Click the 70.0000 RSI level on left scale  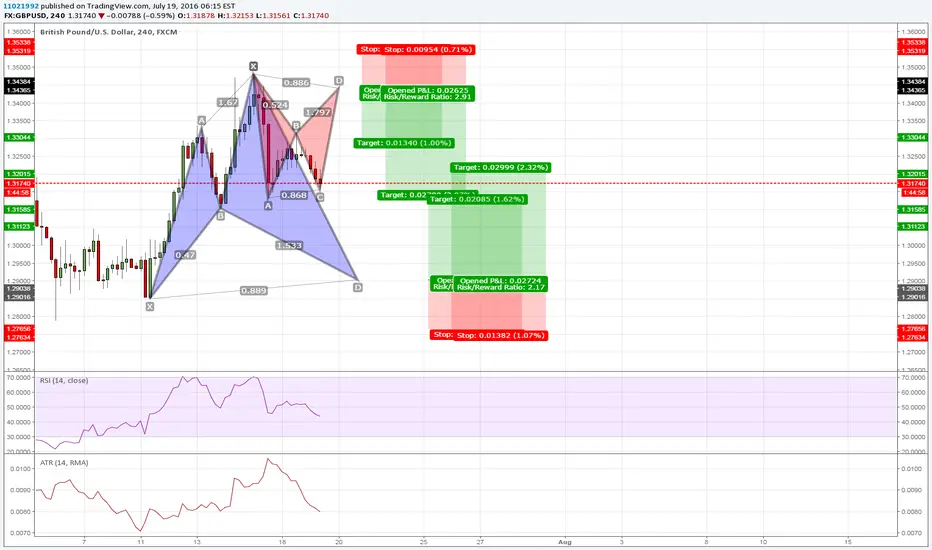[x=19, y=378]
